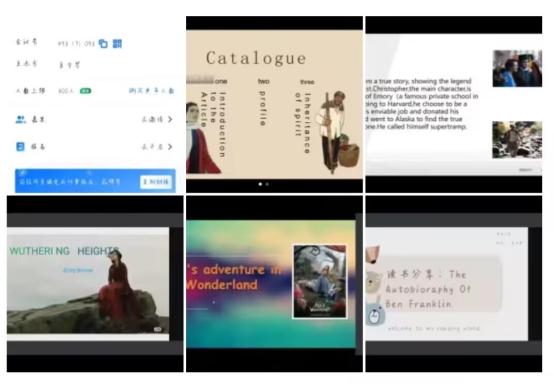The width and height of the screenshot is (554, 384).
Task: Click the blue members people icon
Action: 20,119
